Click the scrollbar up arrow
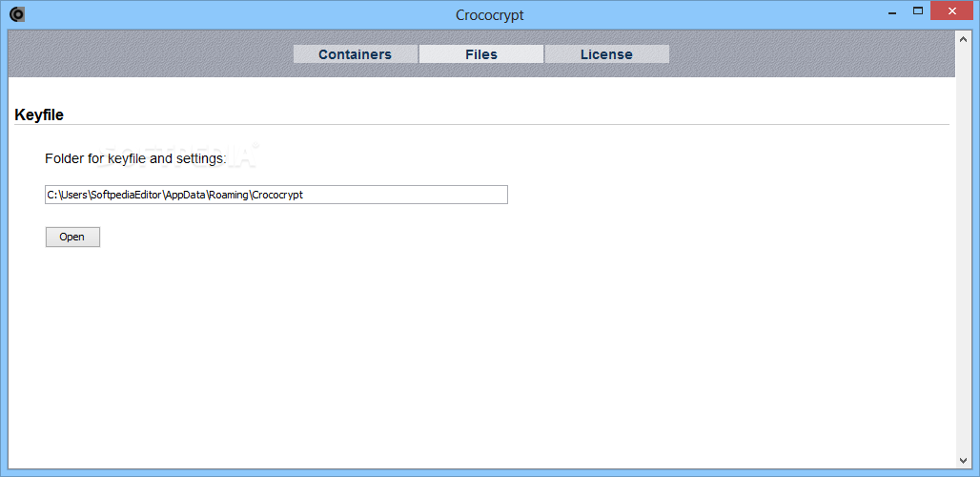980x477 pixels. tap(963, 39)
